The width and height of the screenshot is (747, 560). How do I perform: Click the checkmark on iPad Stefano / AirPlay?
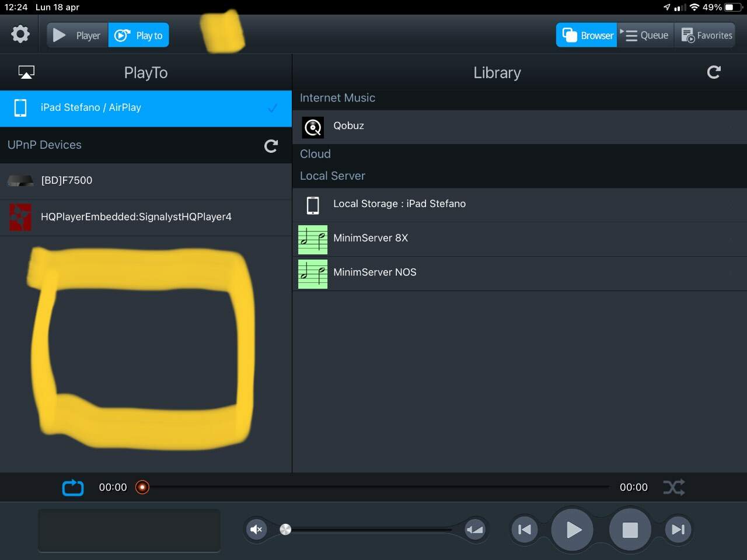coord(273,108)
